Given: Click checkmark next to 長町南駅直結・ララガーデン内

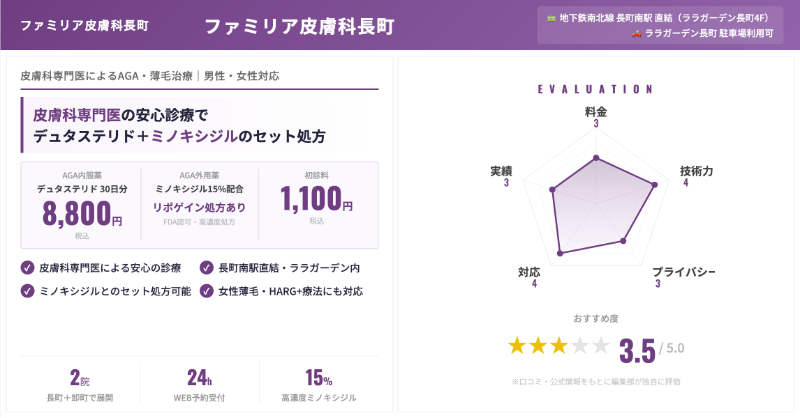Looking at the screenshot, I should 206,268.
